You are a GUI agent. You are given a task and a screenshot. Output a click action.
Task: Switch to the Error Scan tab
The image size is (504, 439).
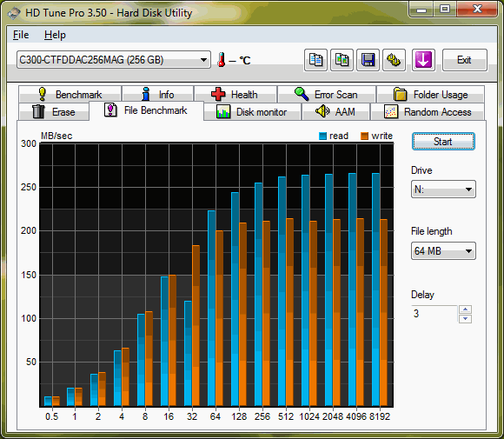click(x=327, y=94)
